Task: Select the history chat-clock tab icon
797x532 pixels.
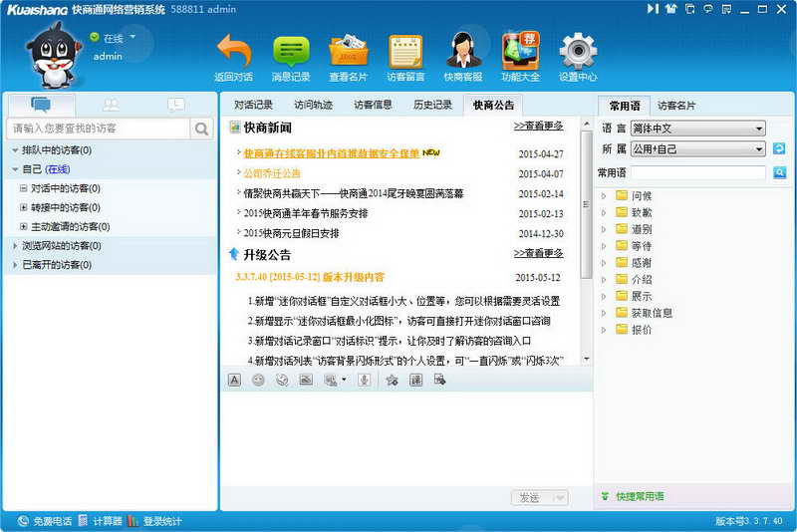Action: [176, 105]
